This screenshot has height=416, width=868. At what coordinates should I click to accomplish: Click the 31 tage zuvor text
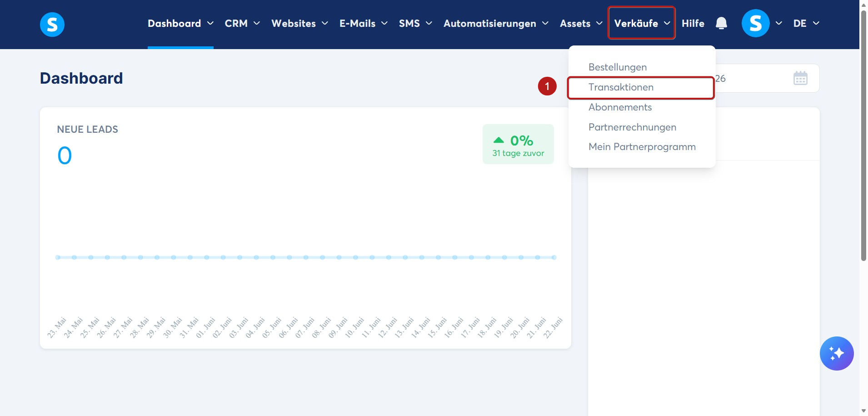(518, 153)
